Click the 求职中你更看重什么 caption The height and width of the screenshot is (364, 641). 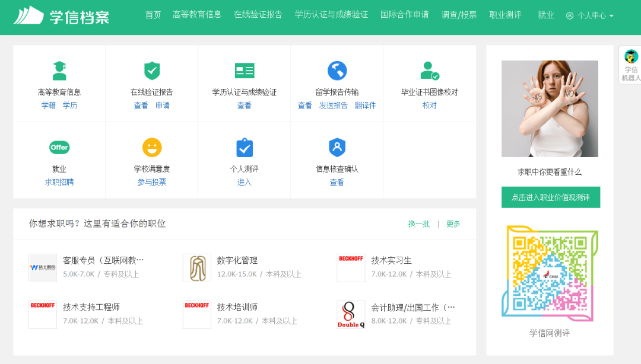(550, 172)
